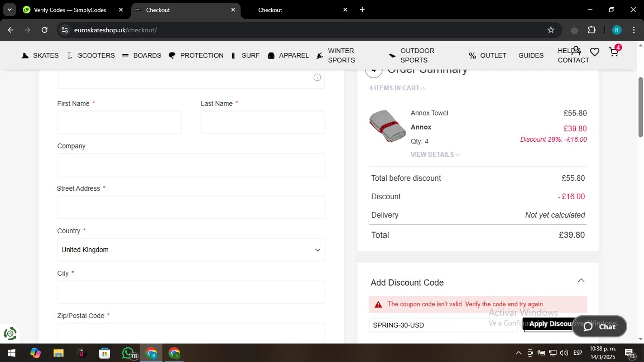Show hidden system tray icons
Image resolution: width=644 pixels, height=362 pixels.
519,353
